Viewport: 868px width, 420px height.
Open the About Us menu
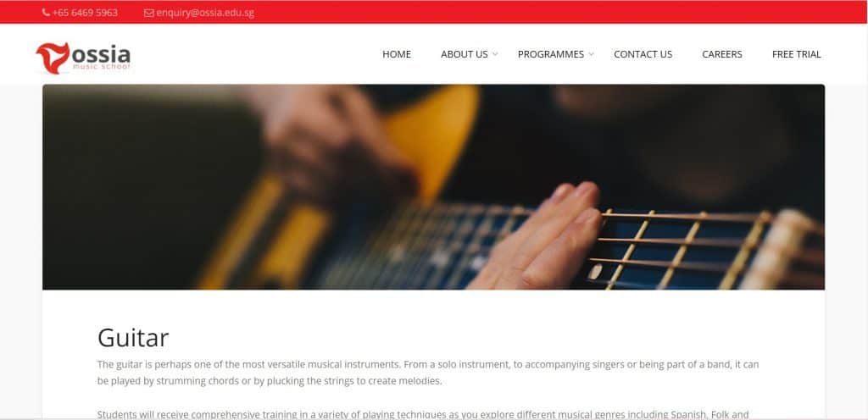tap(465, 54)
